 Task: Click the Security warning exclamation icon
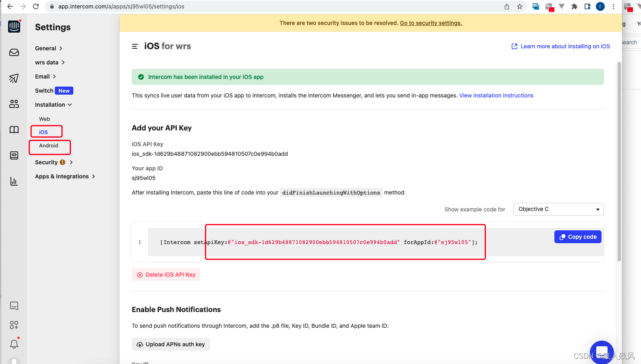point(62,162)
